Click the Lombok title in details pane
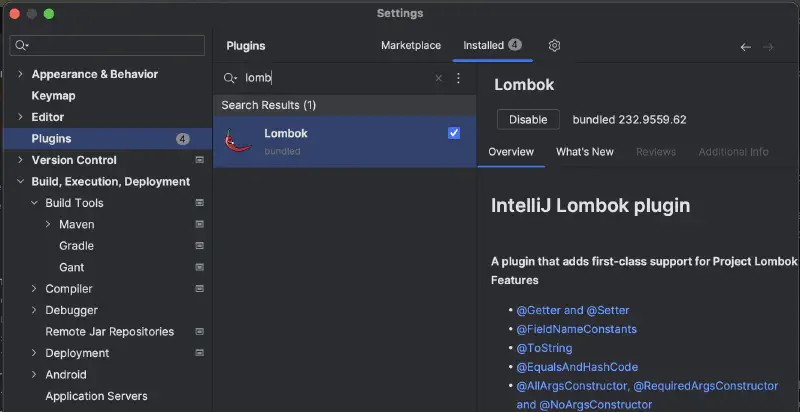 point(524,85)
